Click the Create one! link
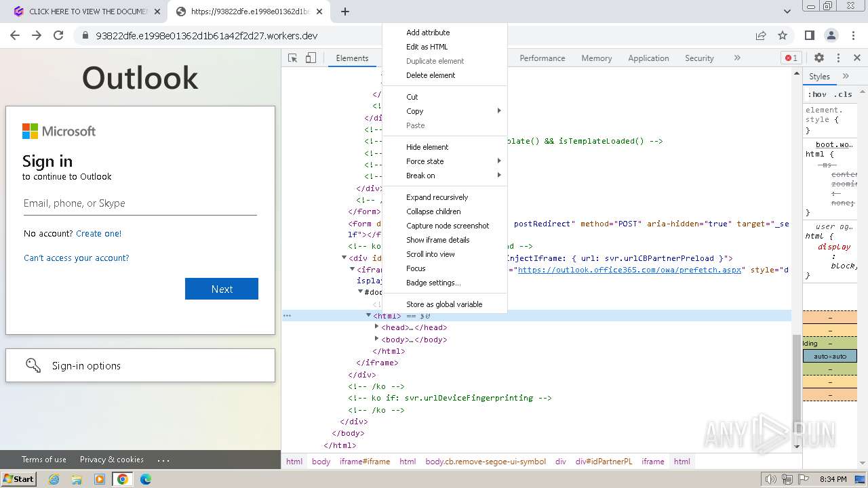 coord(99,233)
